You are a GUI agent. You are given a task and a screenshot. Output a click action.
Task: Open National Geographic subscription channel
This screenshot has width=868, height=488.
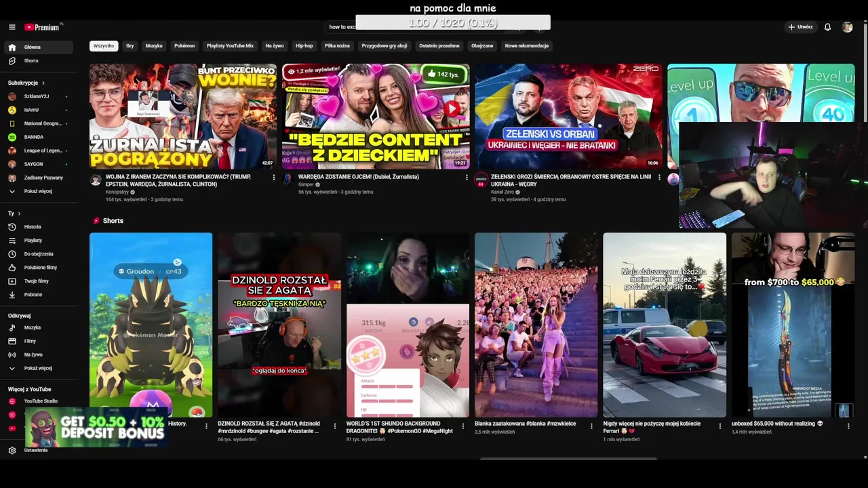38,123
